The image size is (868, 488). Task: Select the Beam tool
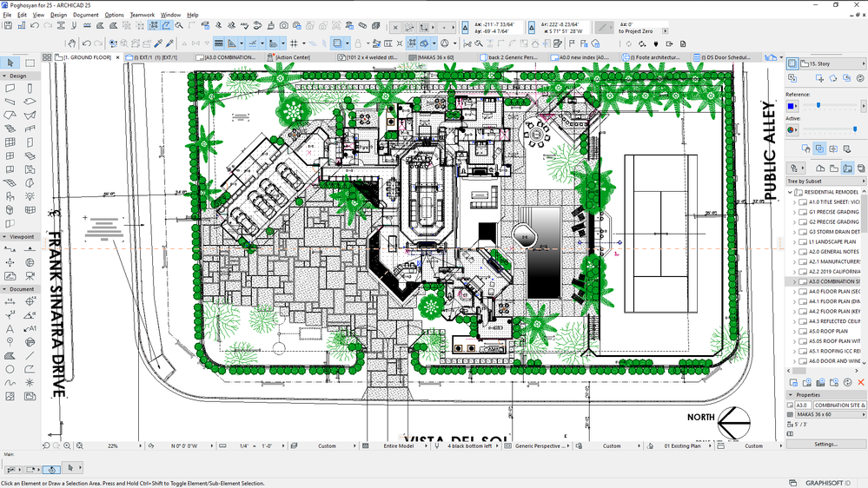click(x=10, y=102)
